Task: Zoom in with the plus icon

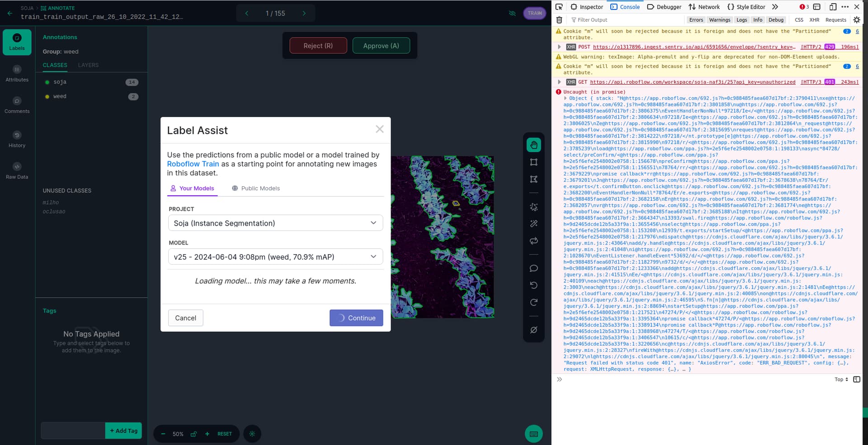Action: pos(207,434)
